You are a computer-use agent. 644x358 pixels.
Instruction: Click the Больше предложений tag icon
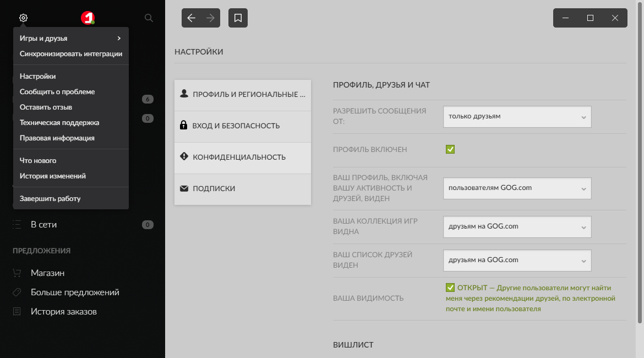(17, 292)
